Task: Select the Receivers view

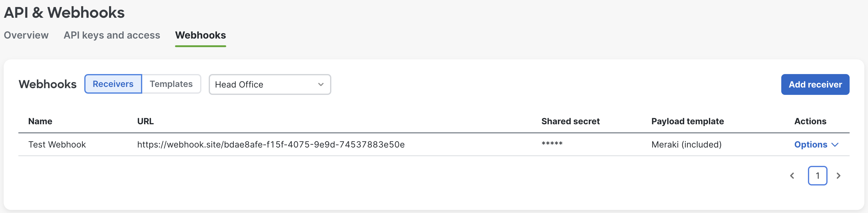Action: tap(113, 84)
